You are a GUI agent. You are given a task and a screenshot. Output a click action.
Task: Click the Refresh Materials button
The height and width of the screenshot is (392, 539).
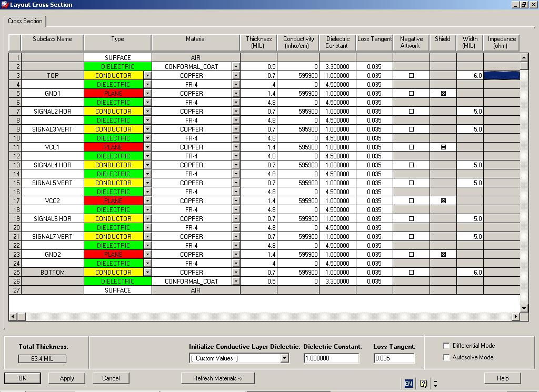(x=217, y=378)
